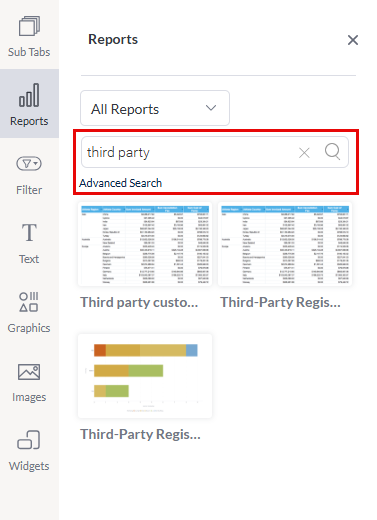Click the Reports panel heading
Image resolution: width=377 pixels, height=520 pixels.
[x=113, y=39]
